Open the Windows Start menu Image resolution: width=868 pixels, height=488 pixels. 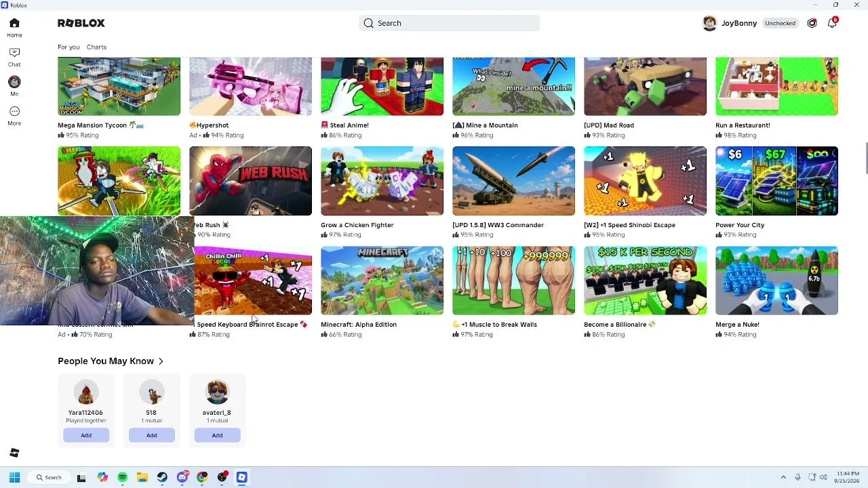pyautogui.click(x=14, y=477)
